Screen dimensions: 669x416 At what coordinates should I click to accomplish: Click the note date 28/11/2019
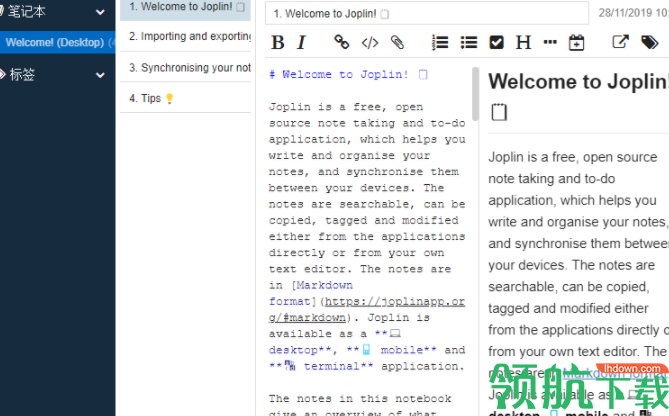click(x=633, y=13)
